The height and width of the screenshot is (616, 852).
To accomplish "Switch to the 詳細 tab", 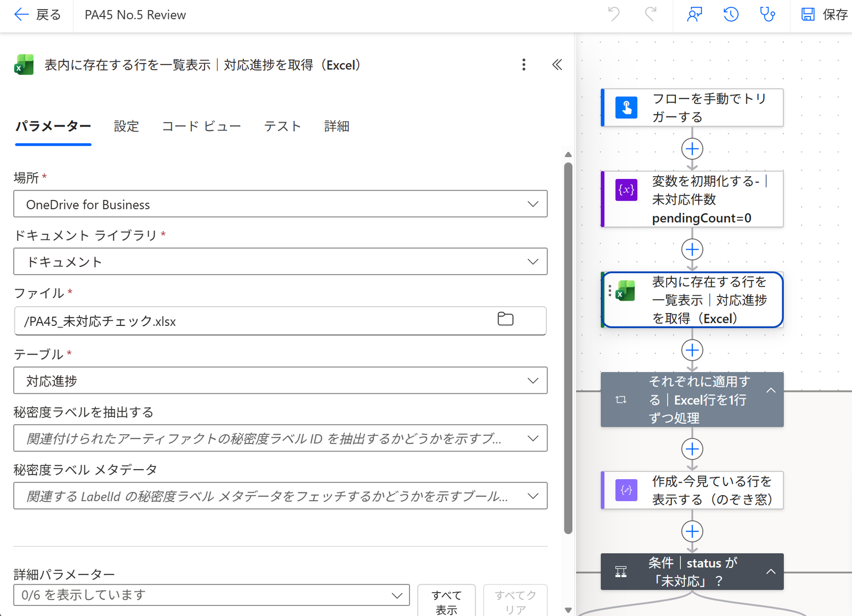I will click(x=337, y=126).
